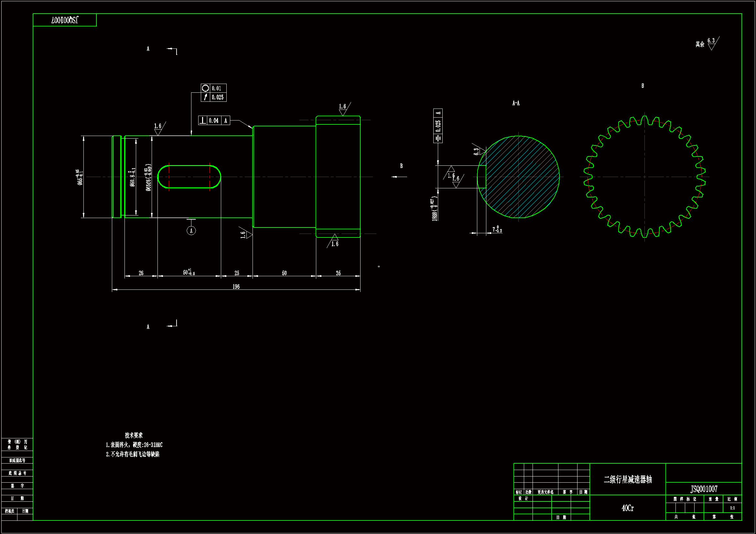756x534 pixels.
Task: Click the 40Cr material cell in title block
Action: click(627, 508)
